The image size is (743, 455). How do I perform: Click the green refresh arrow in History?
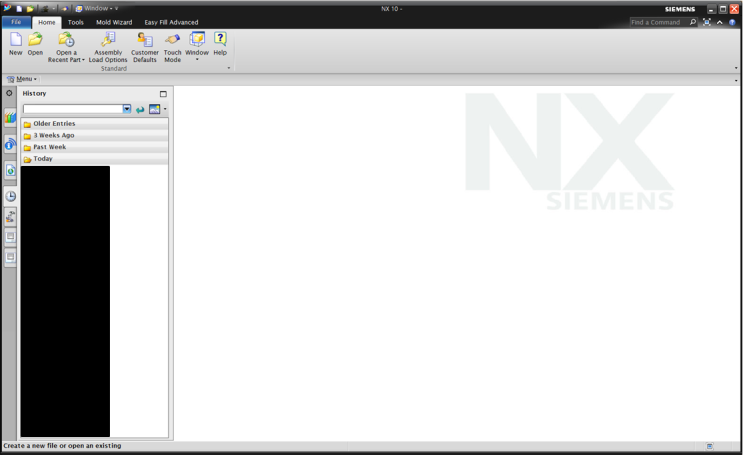(x=140, y=109)
